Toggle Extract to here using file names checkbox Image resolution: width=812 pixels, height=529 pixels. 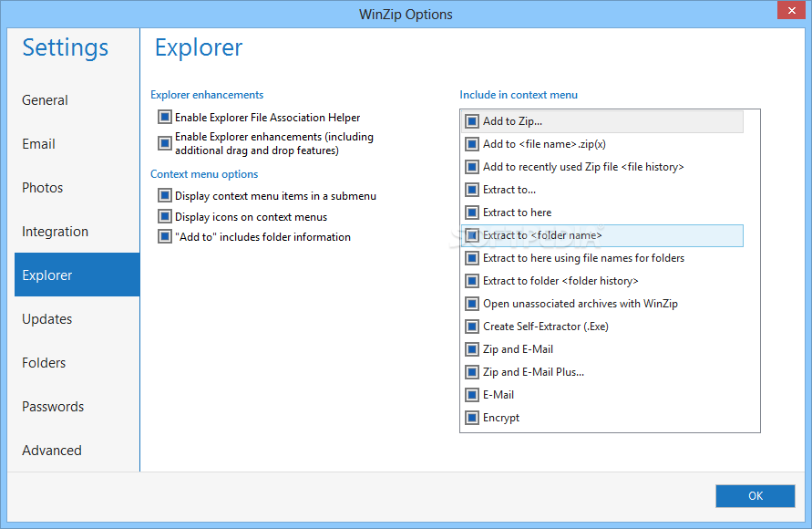472,258
